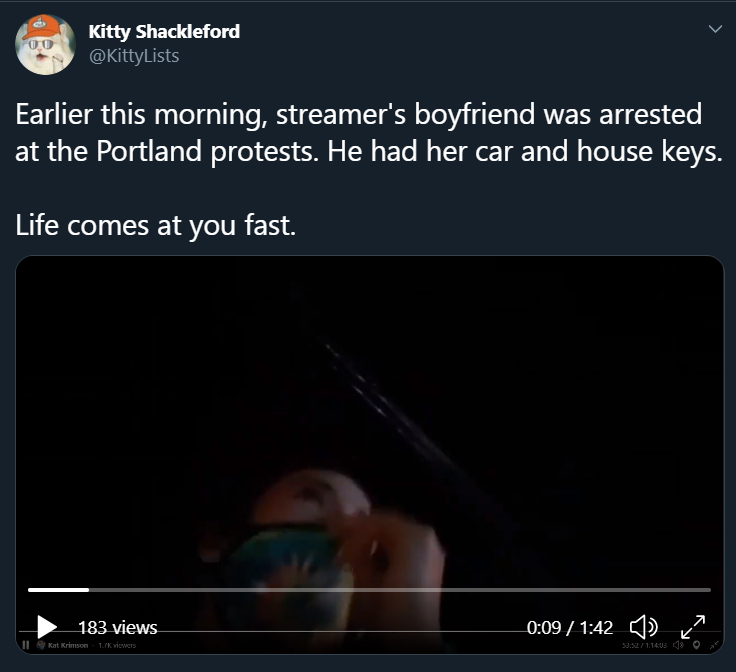Play the tweet video
The width and height of the screenshot is (736, 672).
tap(46, 627)
